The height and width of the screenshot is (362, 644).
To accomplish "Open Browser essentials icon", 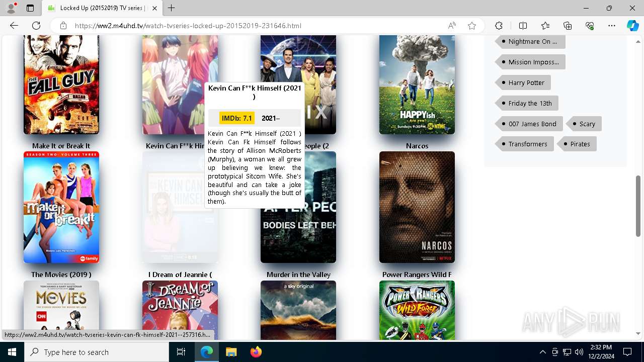I will [590, 26].
